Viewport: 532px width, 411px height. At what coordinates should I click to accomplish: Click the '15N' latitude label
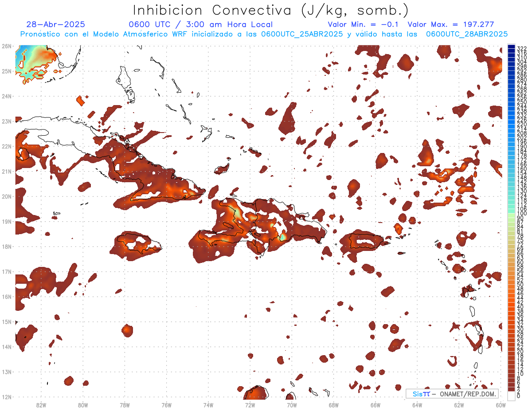[x=6, y=321]
